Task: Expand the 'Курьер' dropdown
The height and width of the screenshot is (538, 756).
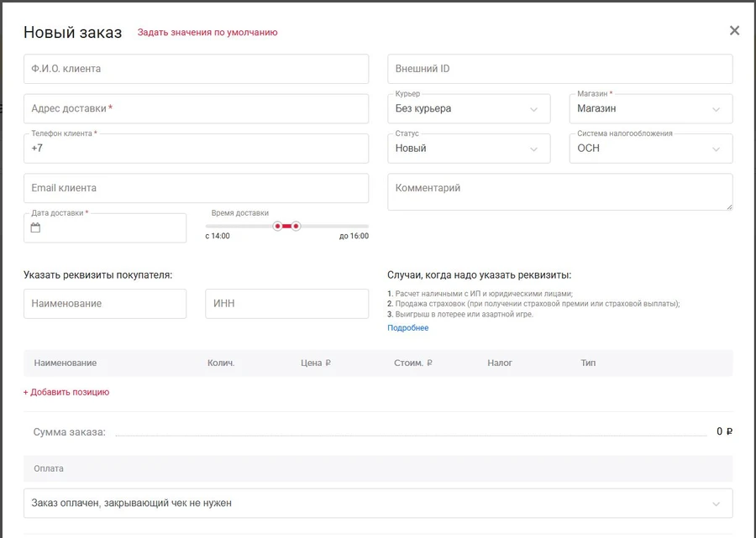Action: pos(468,108)
